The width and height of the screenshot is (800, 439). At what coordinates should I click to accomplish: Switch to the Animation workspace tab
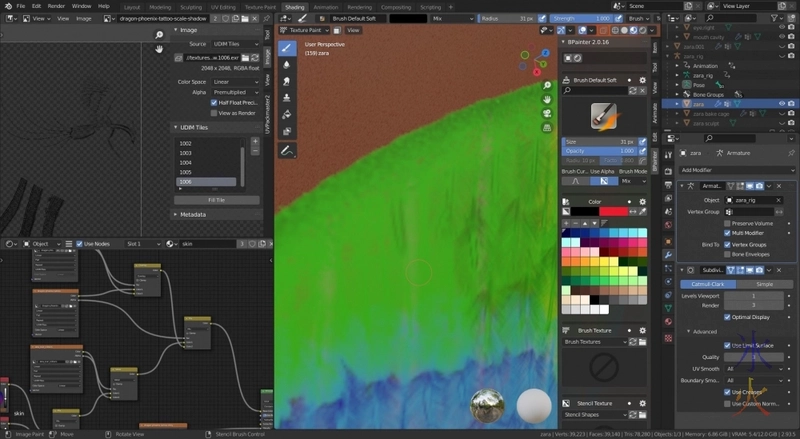326,6
